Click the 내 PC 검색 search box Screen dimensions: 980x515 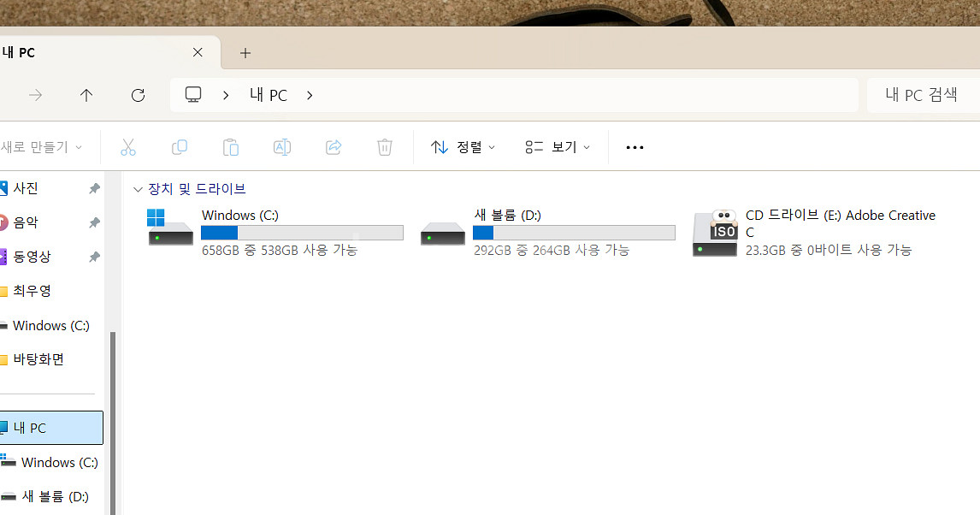tap(923, 95)
